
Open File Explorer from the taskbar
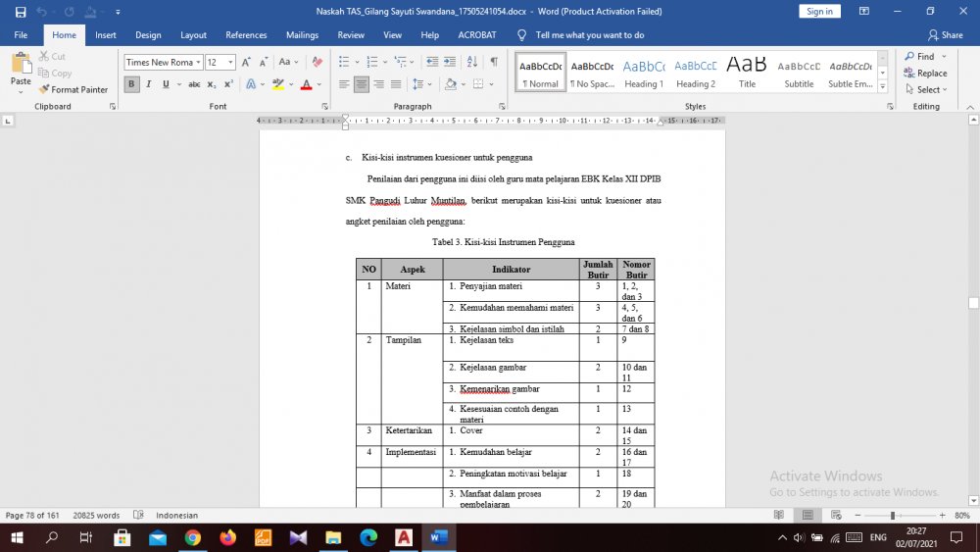click(x=333, y=537)
